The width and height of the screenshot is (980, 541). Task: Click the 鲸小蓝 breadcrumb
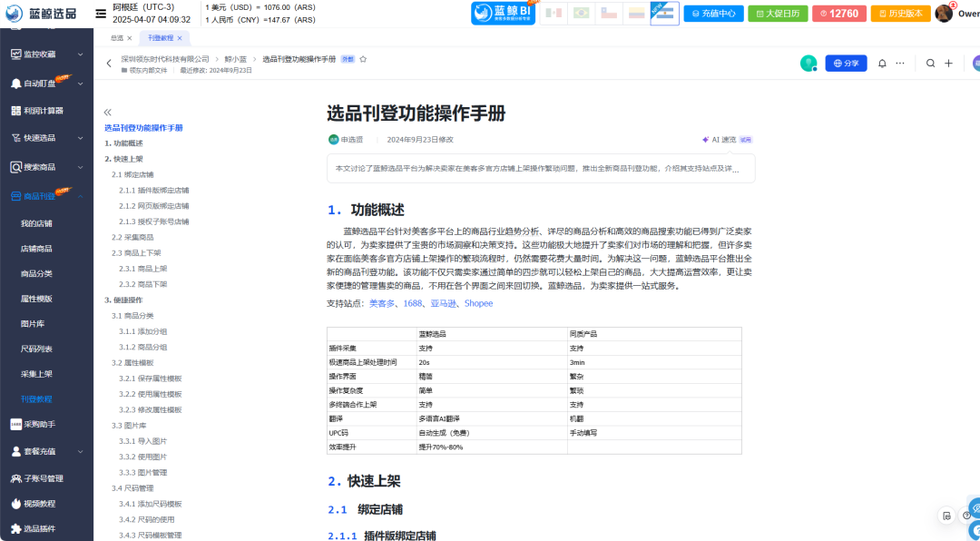pyautogui.click(x=236, y=59)
